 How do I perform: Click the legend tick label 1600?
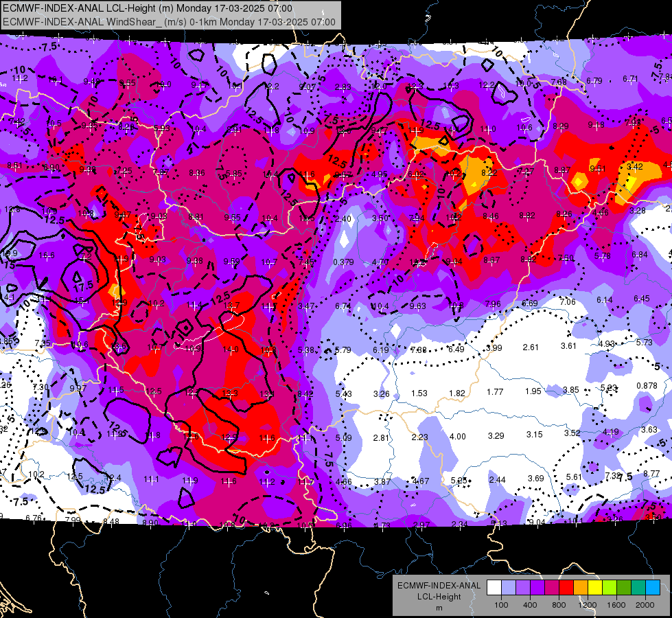[616, 605]
